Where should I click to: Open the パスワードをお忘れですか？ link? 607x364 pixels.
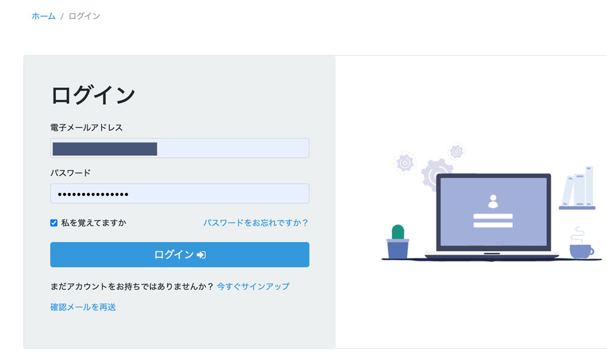[256, 223]
